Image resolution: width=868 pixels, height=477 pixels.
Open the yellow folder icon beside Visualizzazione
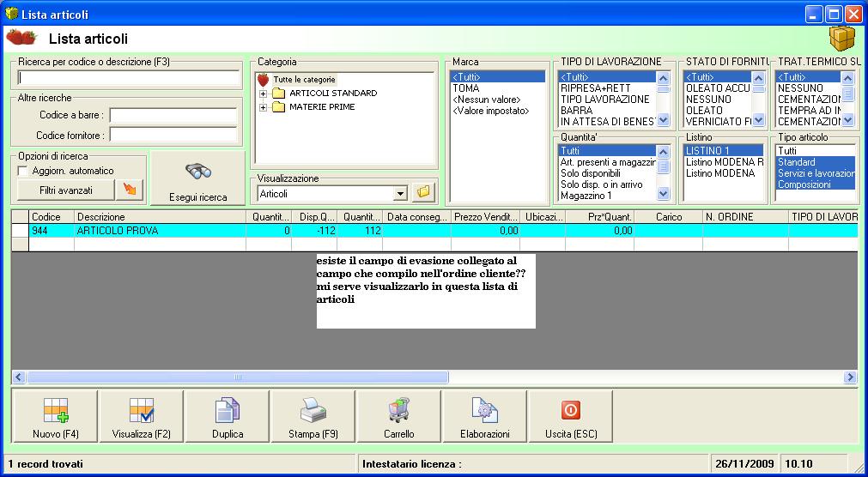[x=423, y=192]
